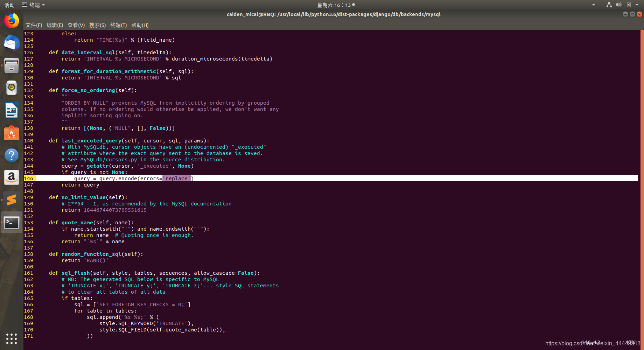Open battery indicator in top bar
This screenshot has height=350, width=644.
click(629, 5)
